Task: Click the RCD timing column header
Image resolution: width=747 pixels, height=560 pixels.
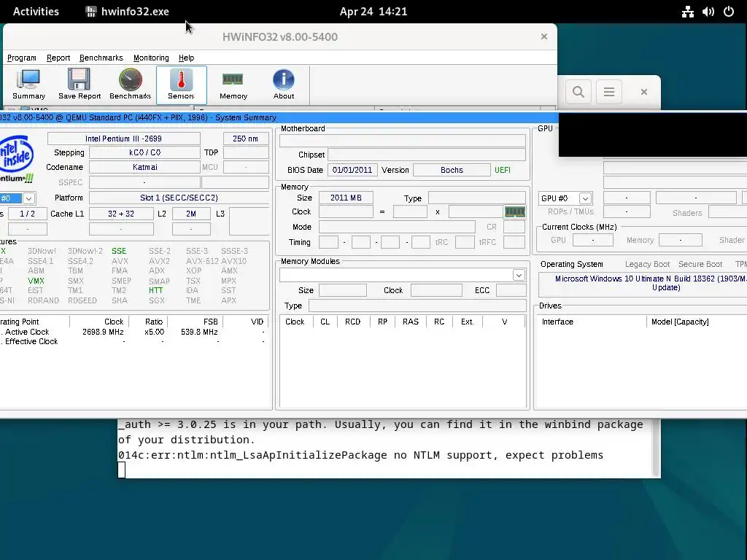Action: pyautogui.click(x=352, y=322)
